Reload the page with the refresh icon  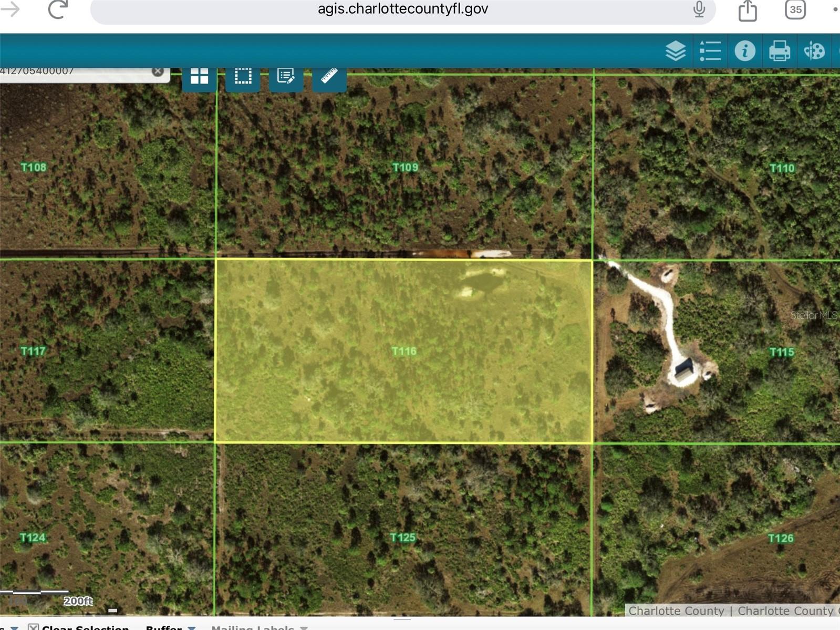pyautogui.click(x=58, y=9)
